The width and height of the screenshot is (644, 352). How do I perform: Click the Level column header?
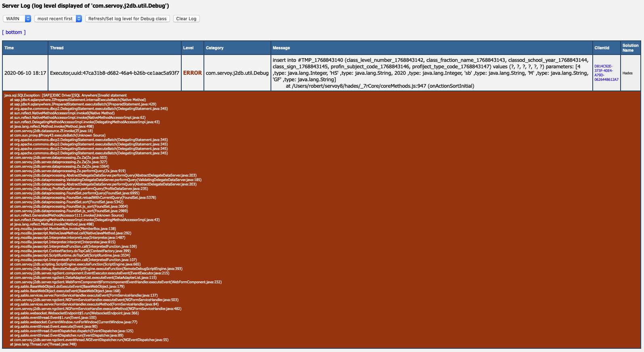tap(192, 48)
